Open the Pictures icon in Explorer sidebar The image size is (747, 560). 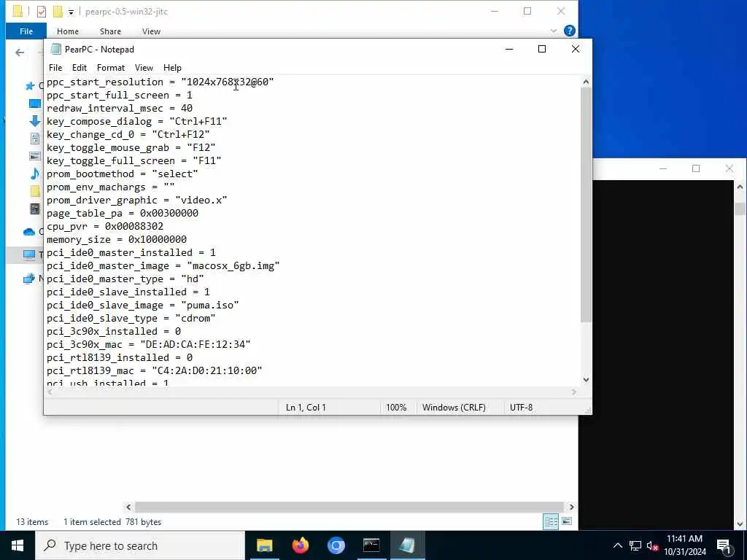coord(35,156)
